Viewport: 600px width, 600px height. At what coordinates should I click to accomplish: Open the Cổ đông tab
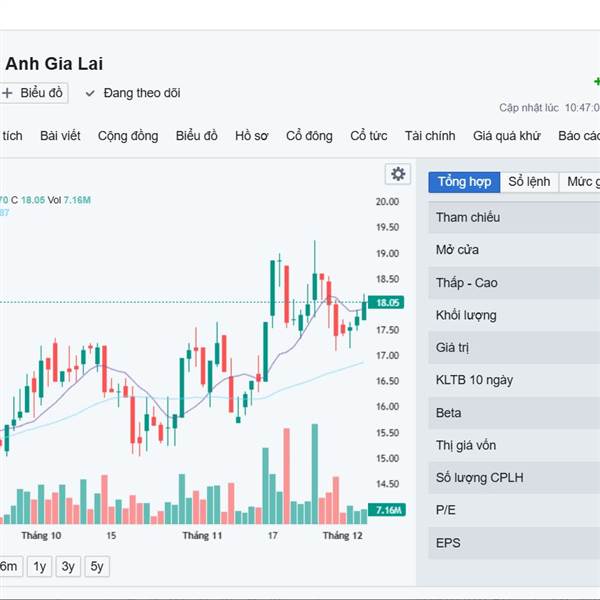[x=309, y=136]
